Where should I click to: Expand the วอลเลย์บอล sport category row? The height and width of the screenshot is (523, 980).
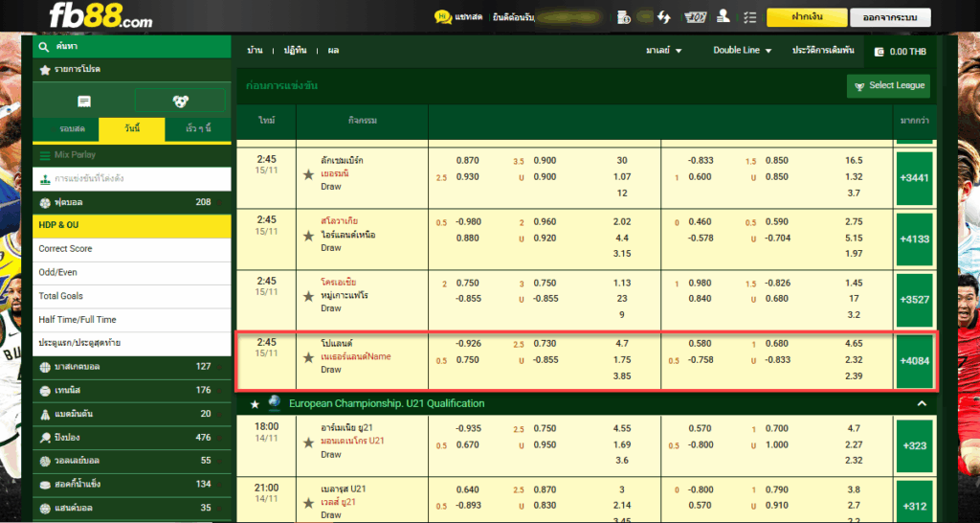pyautogui.click(x=132, y=461)
